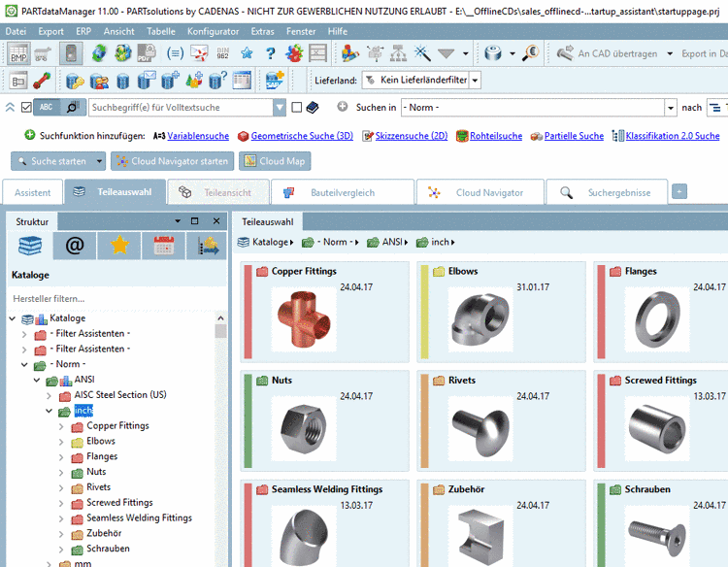Open the Konfigurator menu

[x=214, y=32]
